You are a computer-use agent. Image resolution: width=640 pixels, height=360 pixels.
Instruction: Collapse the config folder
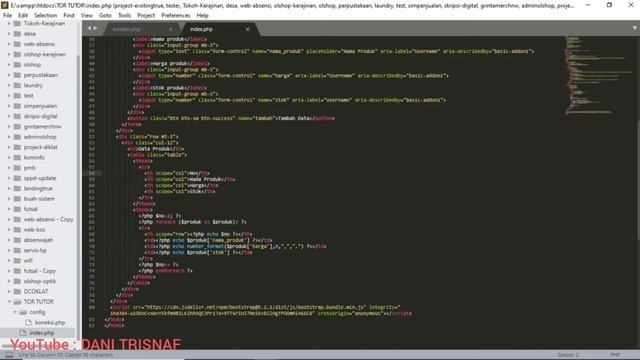(15, 312)
